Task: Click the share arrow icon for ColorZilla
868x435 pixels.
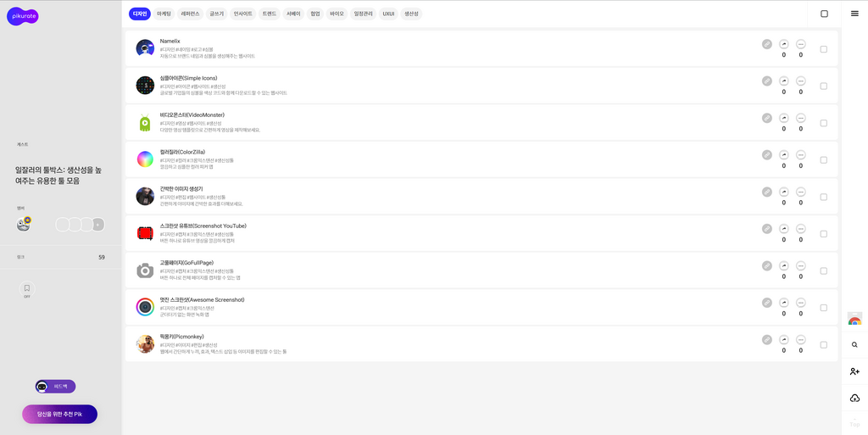Action: pyautogui.click(x=783, y=155)
